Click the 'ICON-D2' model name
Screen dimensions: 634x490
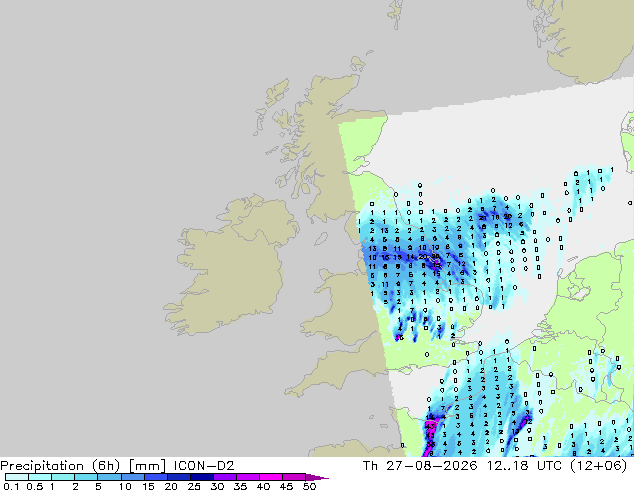click(204, 466)
